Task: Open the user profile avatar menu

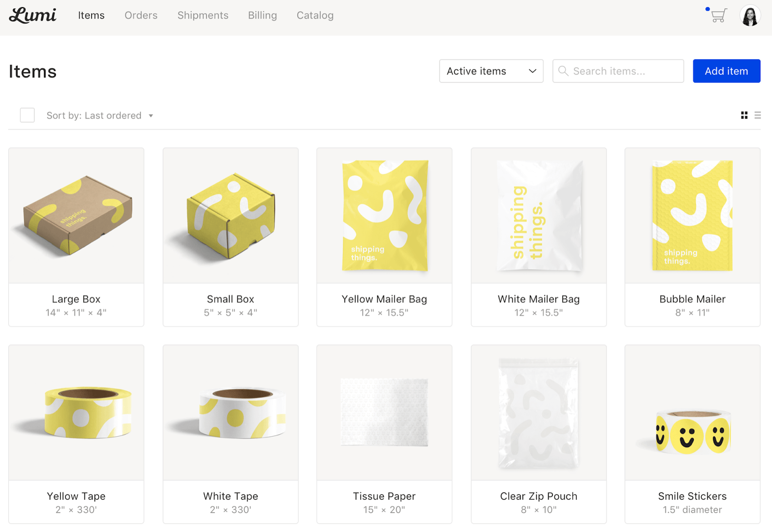Action: coord(750,16)
